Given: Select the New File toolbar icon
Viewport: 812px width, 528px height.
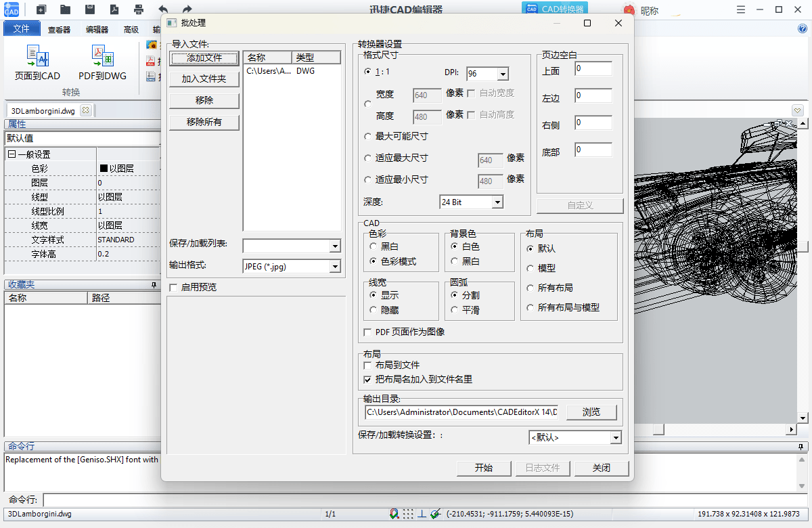Looking at the screenshot, I should click(x=41, y=9).
